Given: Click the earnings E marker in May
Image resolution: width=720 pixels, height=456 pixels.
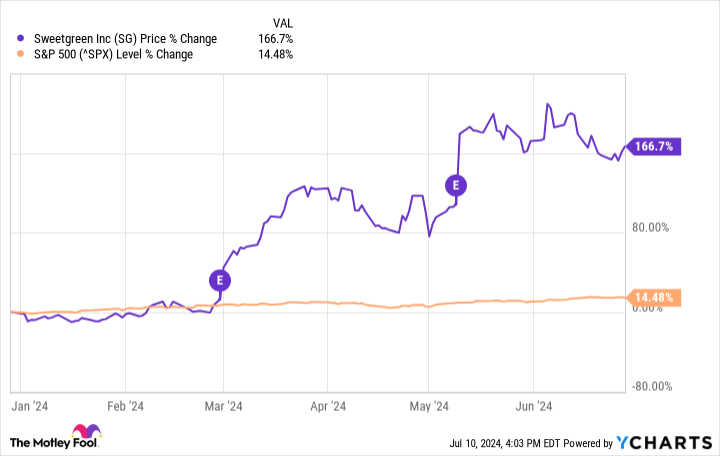Looking at the screenshot, I should click(456, 184).
